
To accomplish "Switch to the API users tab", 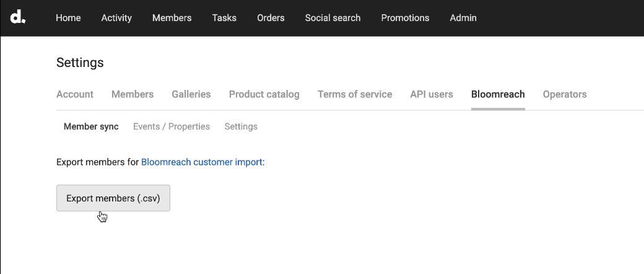I will (x=432, y=94).
